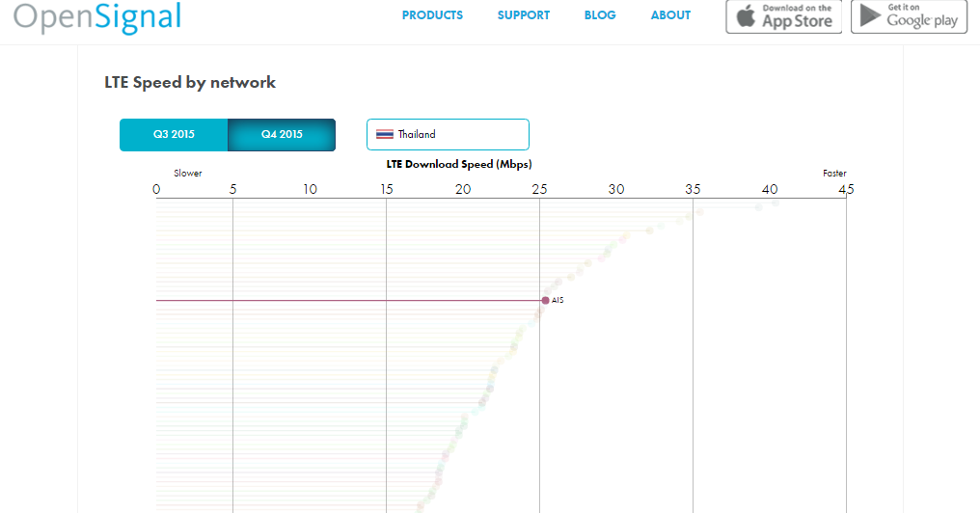Click the AIS network label
This screenshot has height=513, width=980.
click(558, 301)
